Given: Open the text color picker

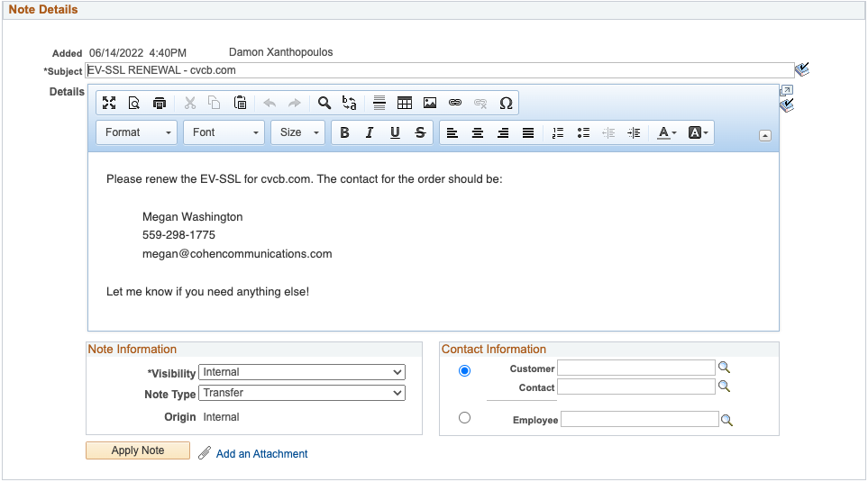Looking at the screenshot, I should [667, 132].
